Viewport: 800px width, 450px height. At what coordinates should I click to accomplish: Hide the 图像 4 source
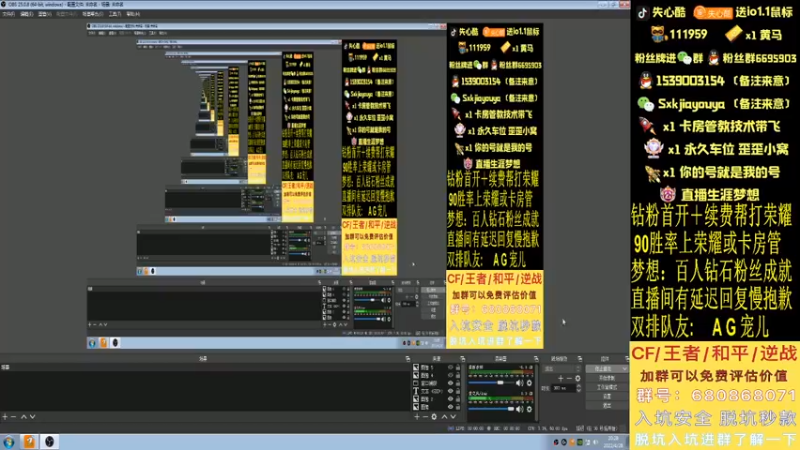tap(451, 375)
